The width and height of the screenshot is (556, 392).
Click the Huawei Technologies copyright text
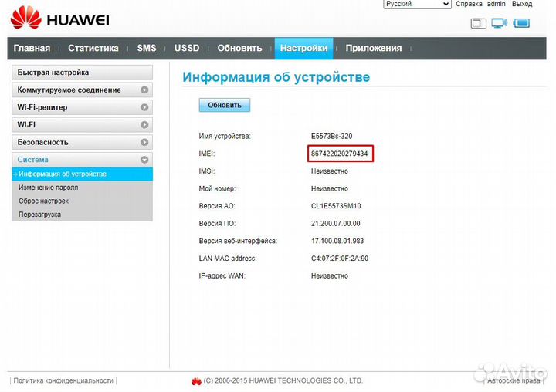283,380
